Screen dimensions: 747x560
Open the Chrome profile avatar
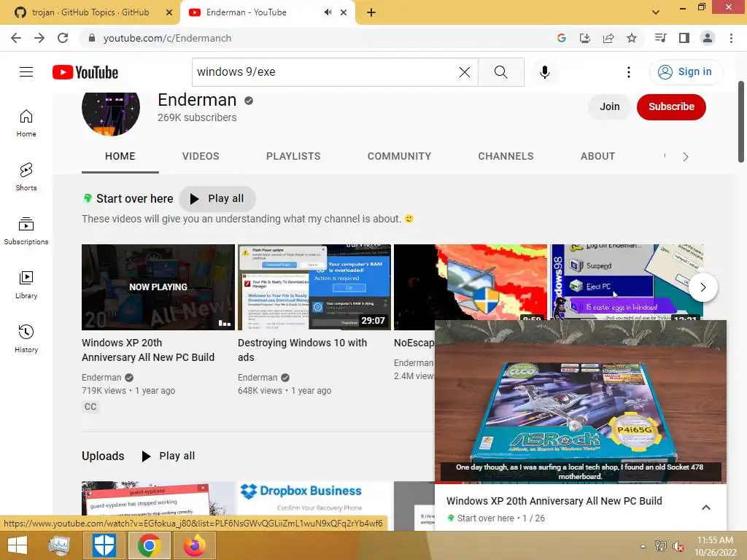click(708, 38)
